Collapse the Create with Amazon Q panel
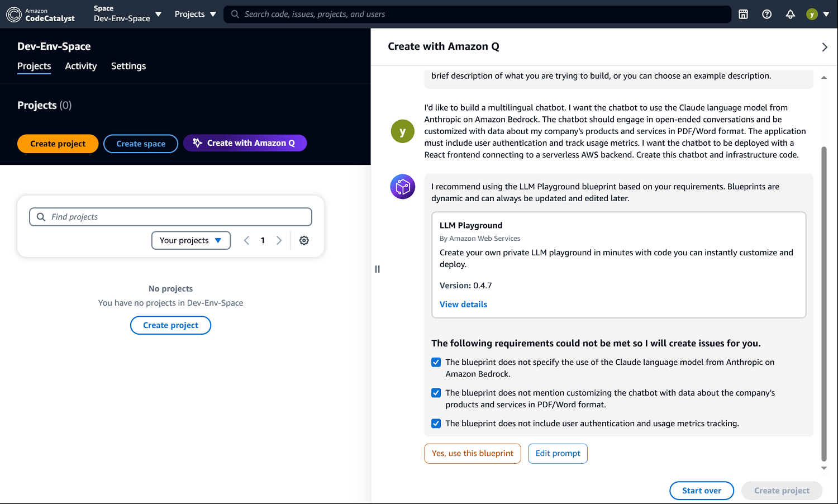This screenshot has width=838, height=504. [824, 47]
